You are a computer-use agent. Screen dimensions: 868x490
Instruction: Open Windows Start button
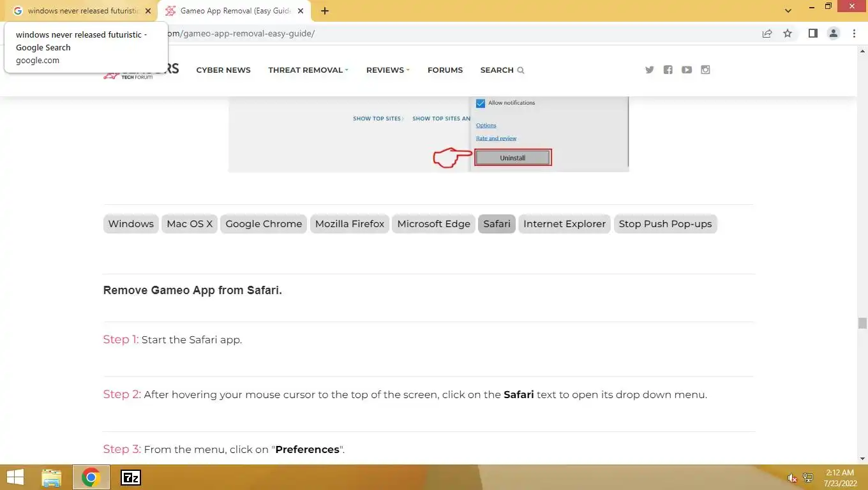[x=15, y=477]
